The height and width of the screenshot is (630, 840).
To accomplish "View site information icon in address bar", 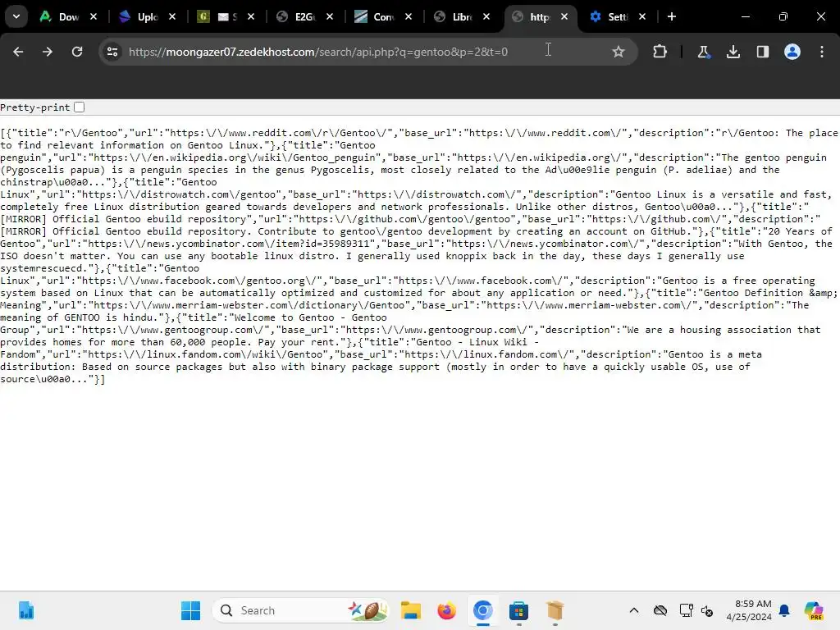I will (112, 52).
